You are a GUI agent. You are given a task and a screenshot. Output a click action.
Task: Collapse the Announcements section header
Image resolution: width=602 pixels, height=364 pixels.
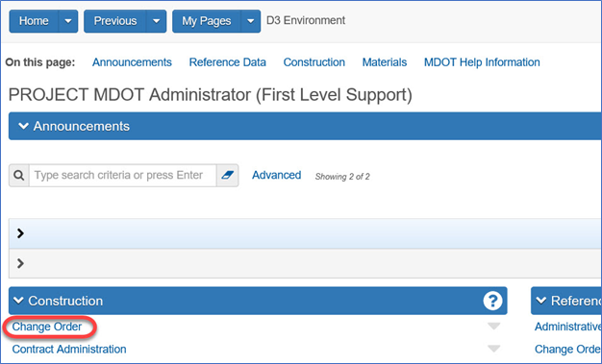(305, 126)
